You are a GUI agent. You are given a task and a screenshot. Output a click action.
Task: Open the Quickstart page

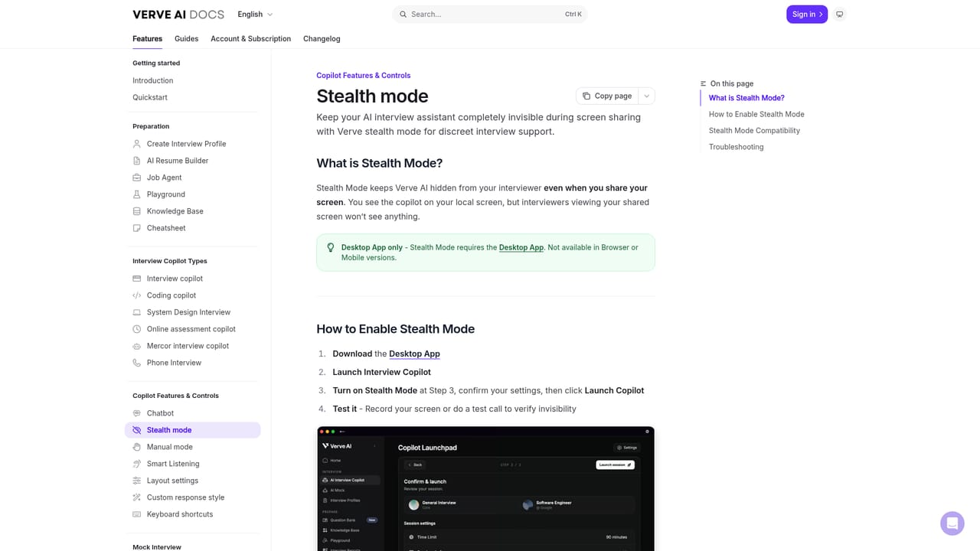pos(150,97)
